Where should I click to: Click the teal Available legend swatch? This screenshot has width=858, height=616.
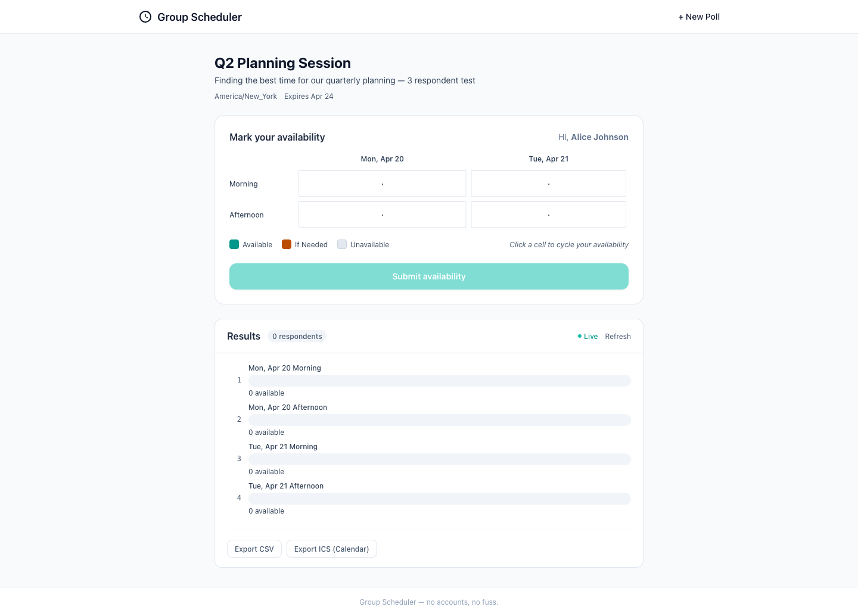pos(234,244)
